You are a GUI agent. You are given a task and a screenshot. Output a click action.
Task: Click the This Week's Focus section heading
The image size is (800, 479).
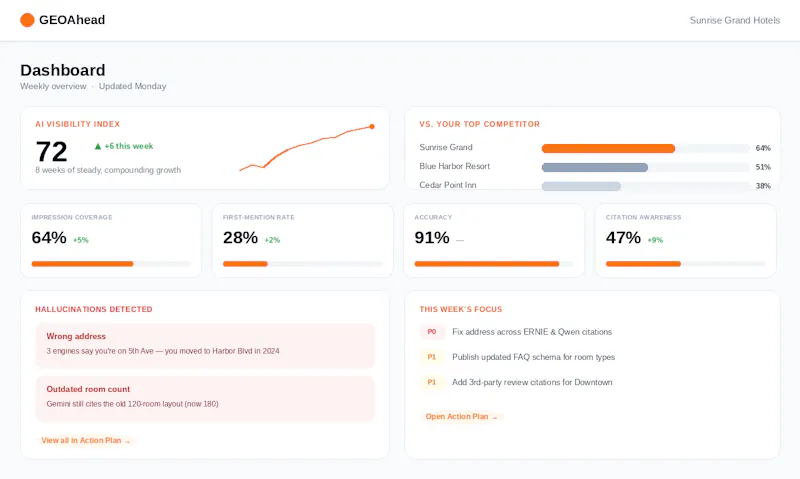[x=461, y=309]
